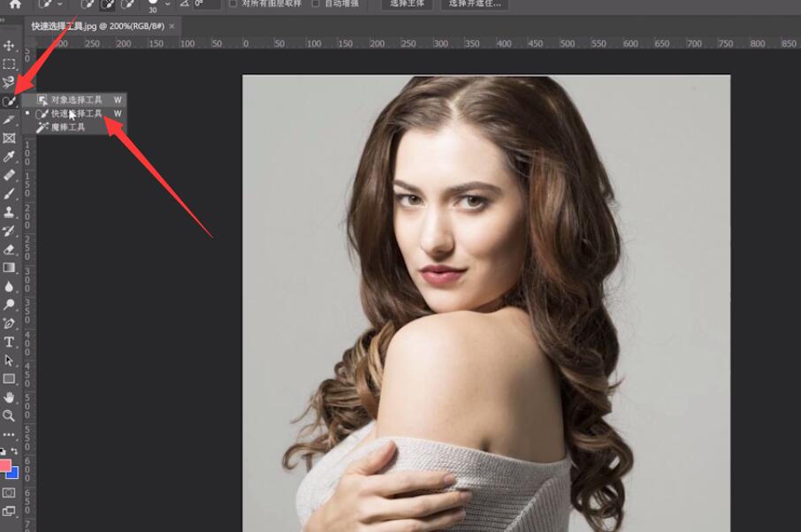Select the Dodge tool
This screenshot has width=801, height=532.
(x=9, y=305)
